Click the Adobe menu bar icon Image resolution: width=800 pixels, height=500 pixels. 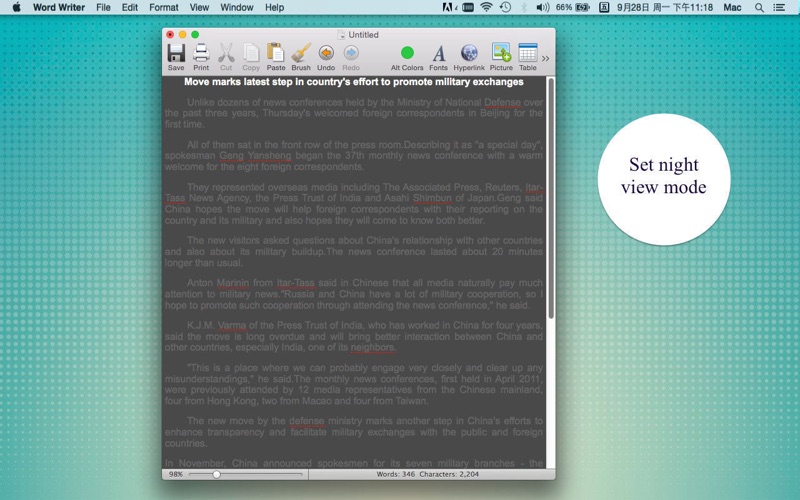(x=448, y=7)
